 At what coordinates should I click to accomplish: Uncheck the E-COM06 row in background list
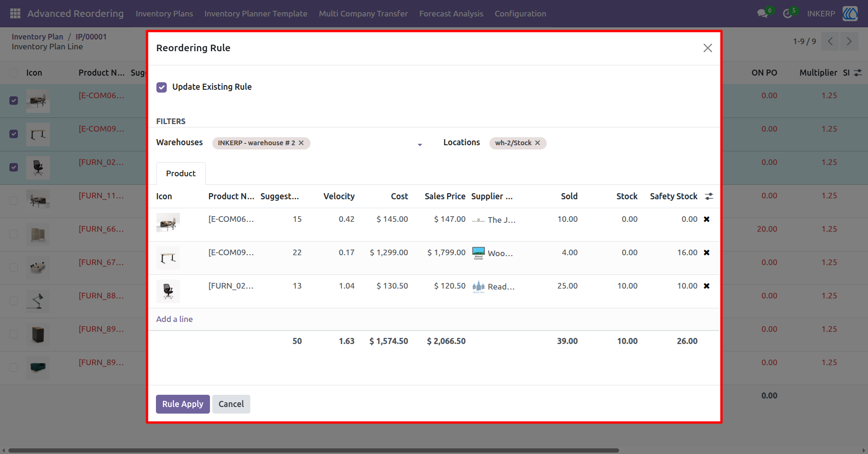[x=14, y=101]
